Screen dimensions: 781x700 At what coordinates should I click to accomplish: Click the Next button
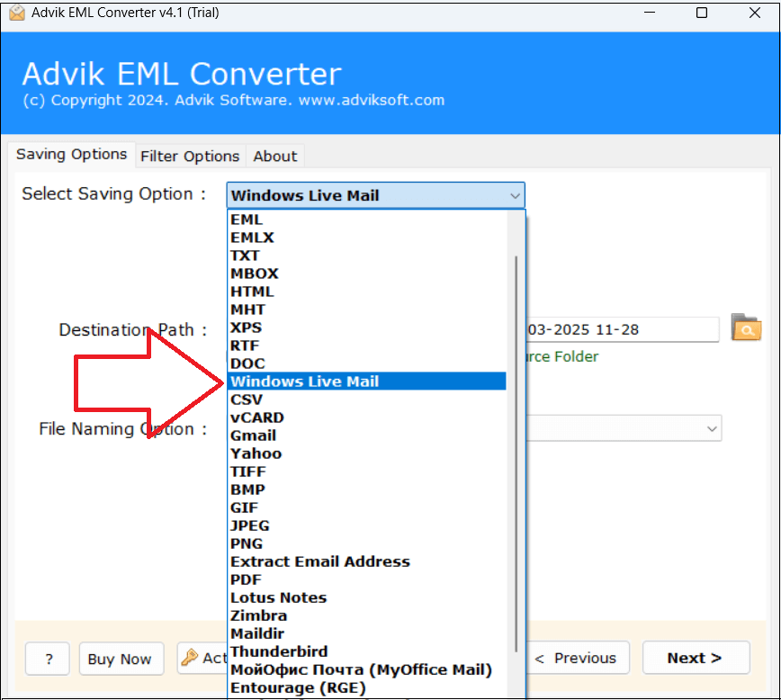(696, 658)
